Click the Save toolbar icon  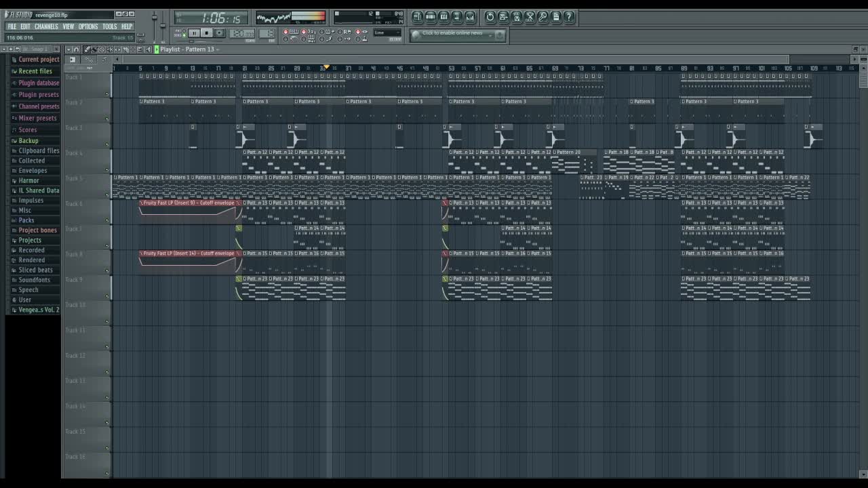pyautogui.click(x=503, y=17)
